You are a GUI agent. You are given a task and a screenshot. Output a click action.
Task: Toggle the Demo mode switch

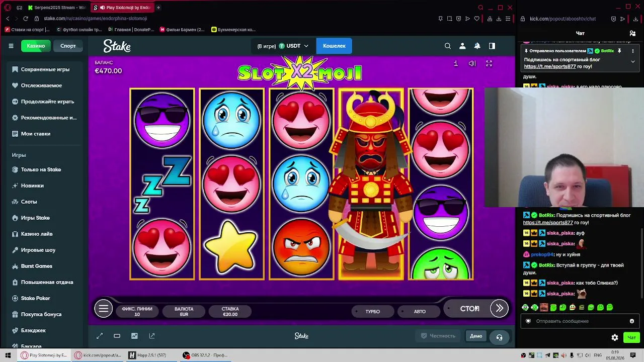[476, 336]
